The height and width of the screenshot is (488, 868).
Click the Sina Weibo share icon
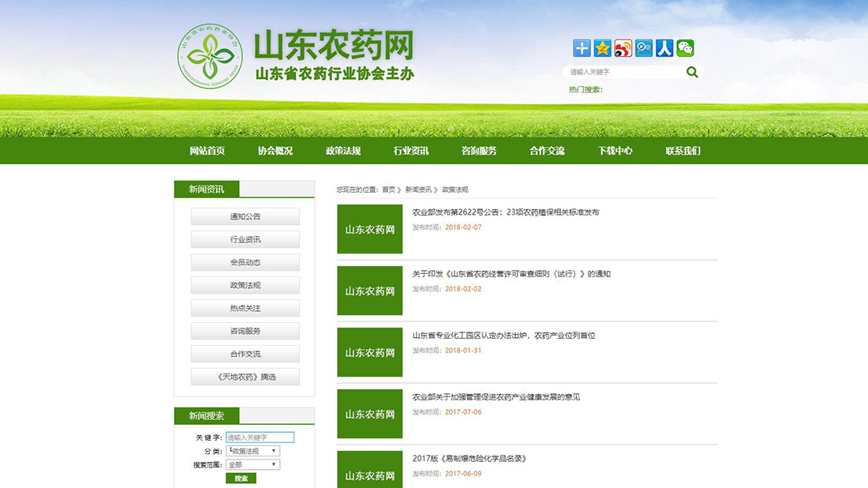(x=623, y=47)
